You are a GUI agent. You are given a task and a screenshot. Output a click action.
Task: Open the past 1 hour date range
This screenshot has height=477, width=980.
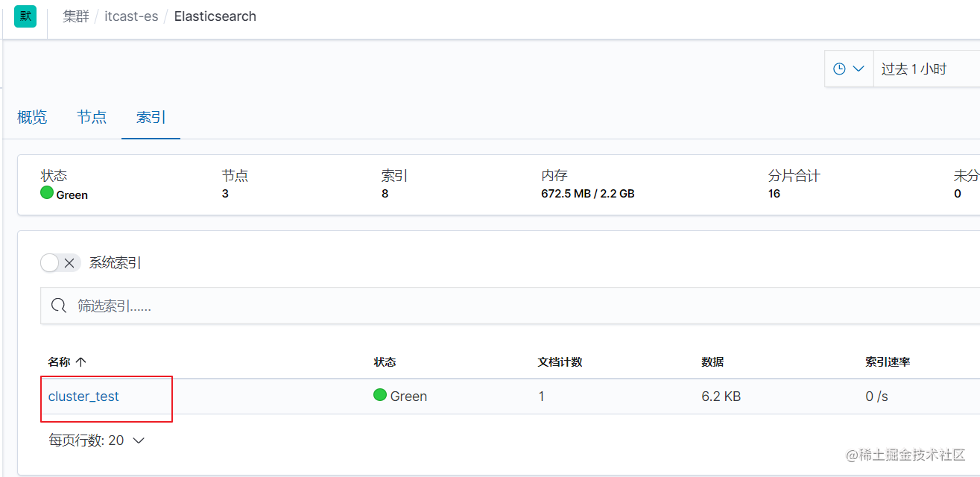click(914, 69)
